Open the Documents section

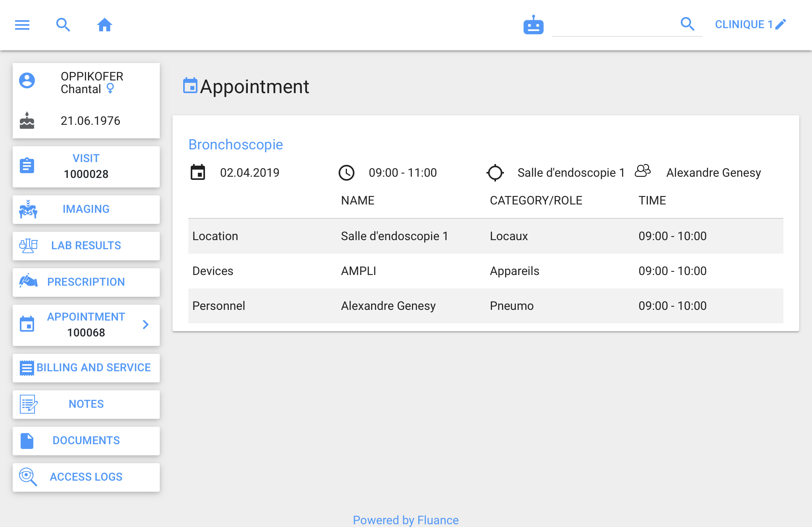point(86,441)
